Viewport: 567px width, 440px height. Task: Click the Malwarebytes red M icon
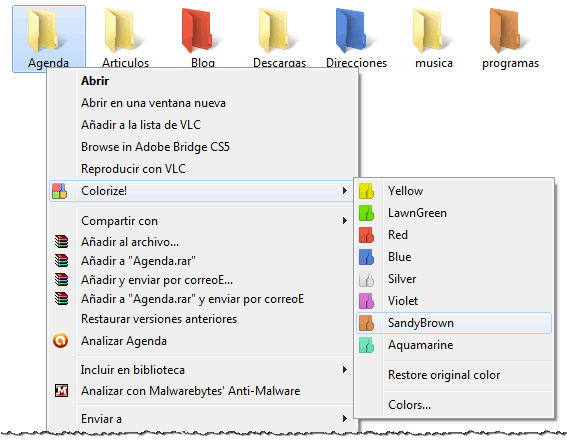[61, 390]
